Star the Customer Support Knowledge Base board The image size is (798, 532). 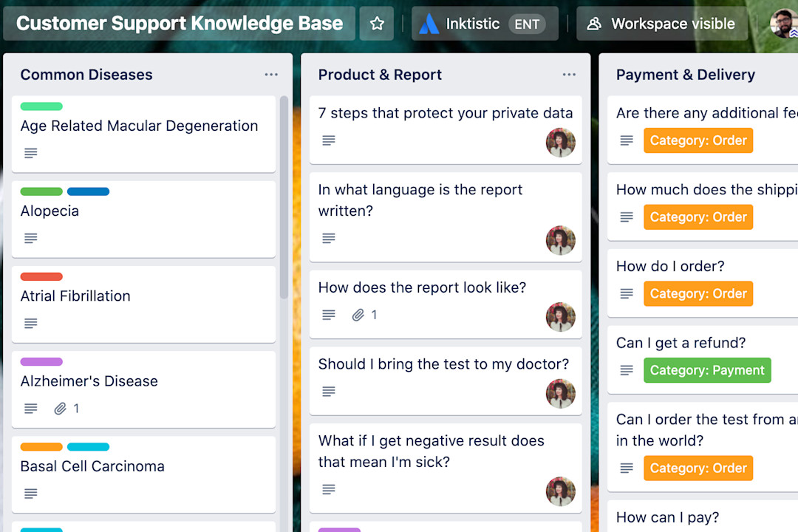coord(377,23)
